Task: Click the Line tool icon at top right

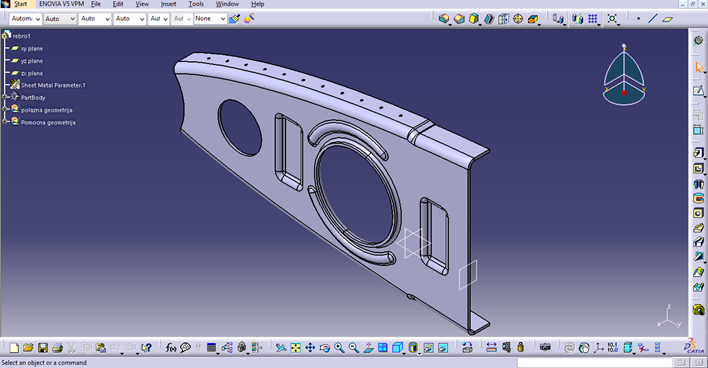Action: coord(653,19)
